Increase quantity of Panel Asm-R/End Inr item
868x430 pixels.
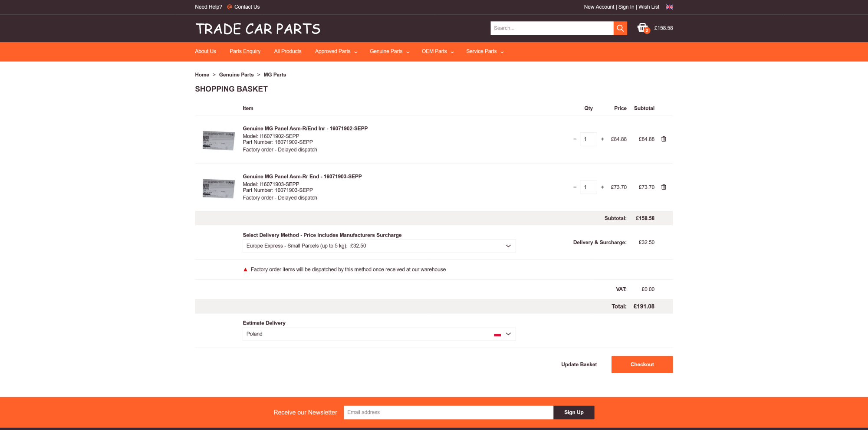(x=602, y=139)
